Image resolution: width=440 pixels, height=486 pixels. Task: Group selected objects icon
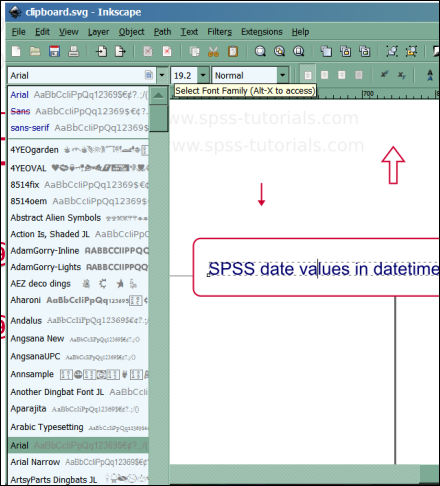click(x=392, y=51)
